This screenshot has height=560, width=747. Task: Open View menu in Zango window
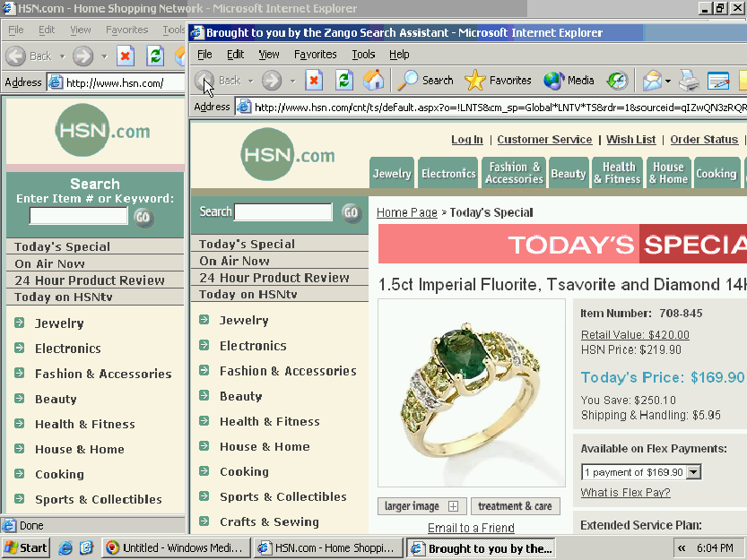(x=269, y=55)
